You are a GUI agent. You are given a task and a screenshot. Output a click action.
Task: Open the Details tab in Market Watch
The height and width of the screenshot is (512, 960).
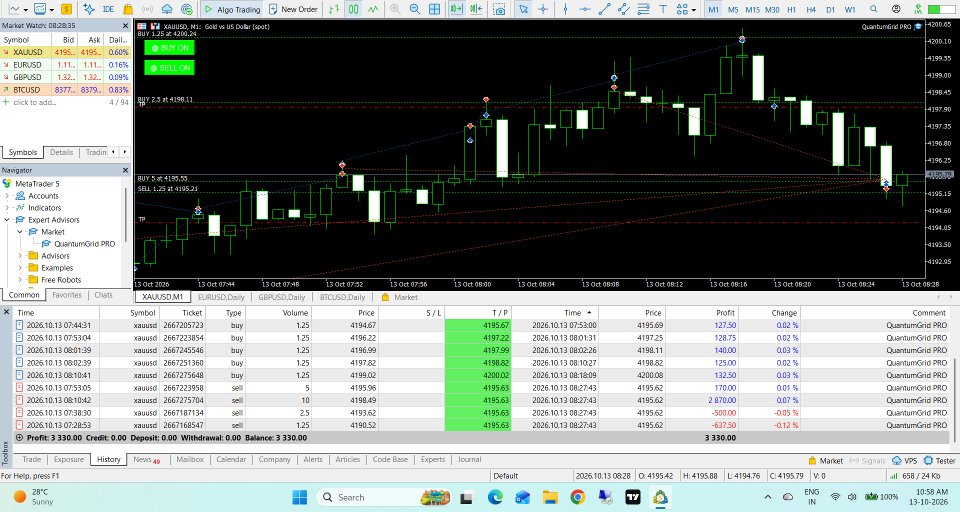point(61,152)
